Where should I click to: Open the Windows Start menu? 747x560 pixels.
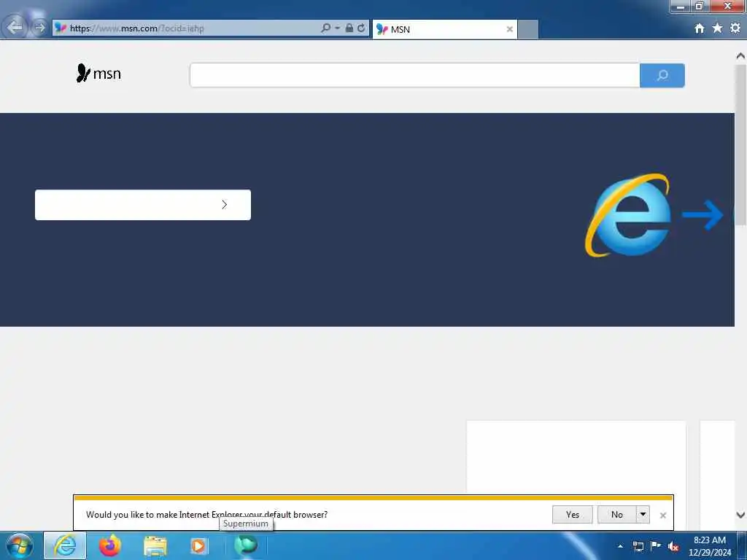click(20, 545)
